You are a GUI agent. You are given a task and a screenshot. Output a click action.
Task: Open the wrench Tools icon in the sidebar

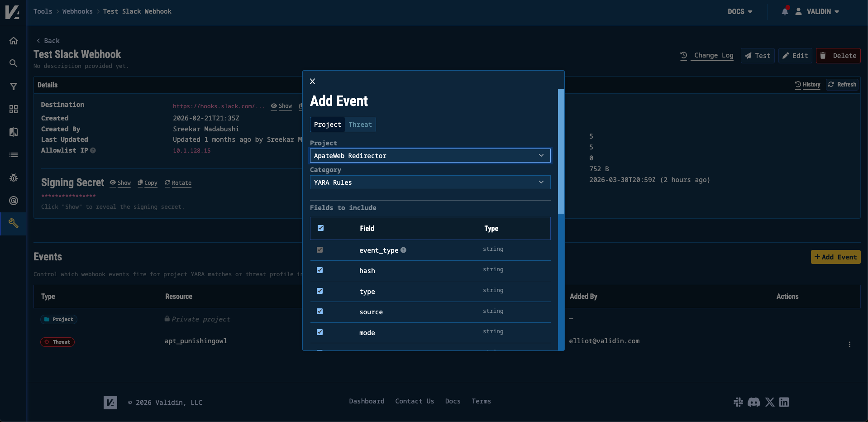tap(13, 223)
